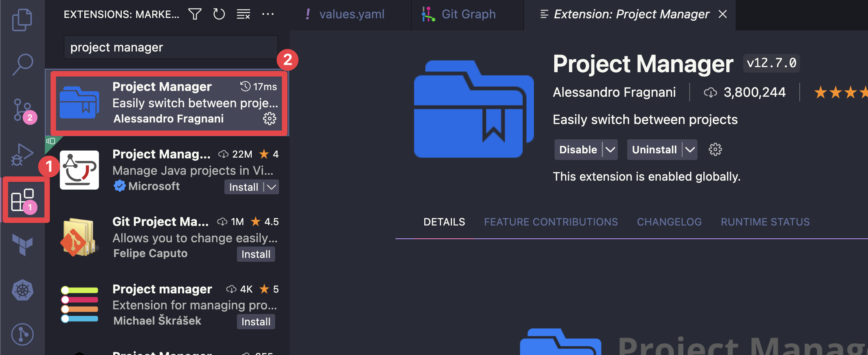Screen dimensions: 868x355
Task: Install Microsoft's Project Manager for Java
Action: pyautogui.click(x=244, y=187)
